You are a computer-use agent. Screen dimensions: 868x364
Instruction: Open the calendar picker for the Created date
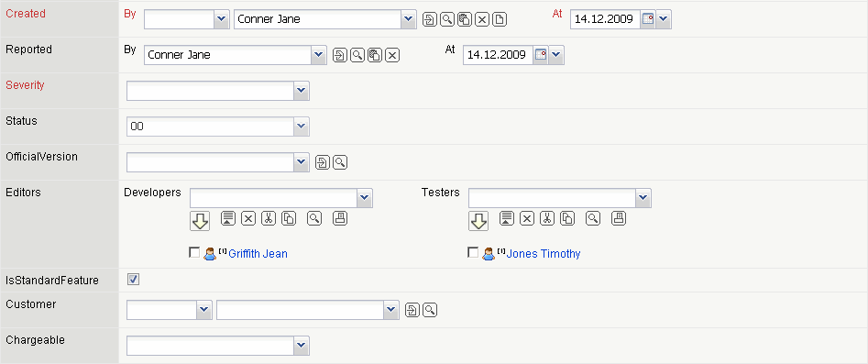[648, 19]
